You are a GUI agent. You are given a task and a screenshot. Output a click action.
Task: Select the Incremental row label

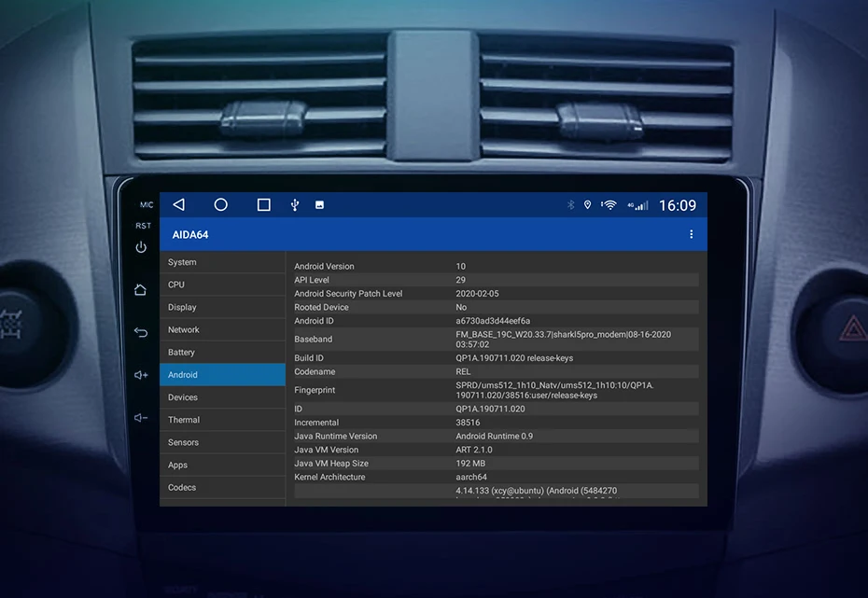tap(316, 423)
